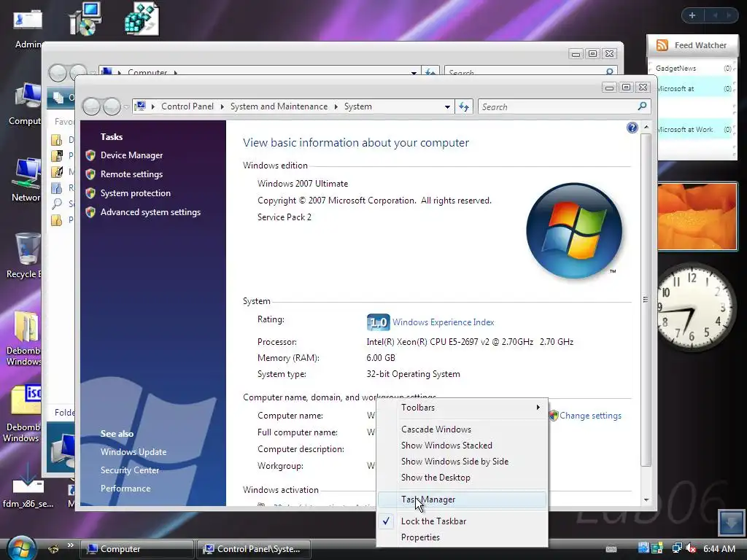Screen dimensions: 747x560
Task: Open Remote settings task link
Action: tap(131, 174)
